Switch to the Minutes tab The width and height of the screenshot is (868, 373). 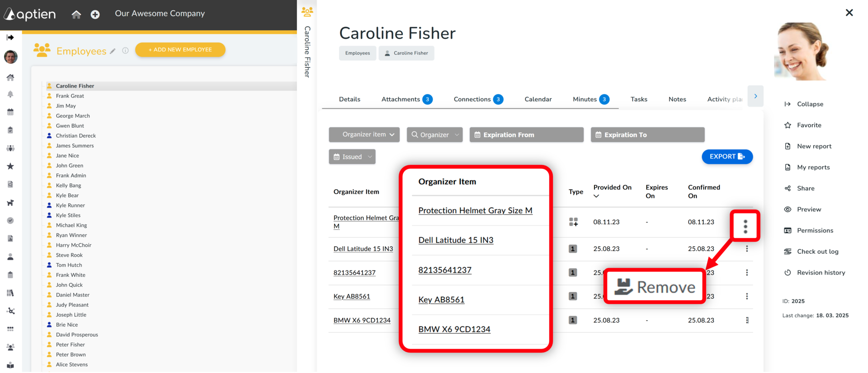[591, 99]
